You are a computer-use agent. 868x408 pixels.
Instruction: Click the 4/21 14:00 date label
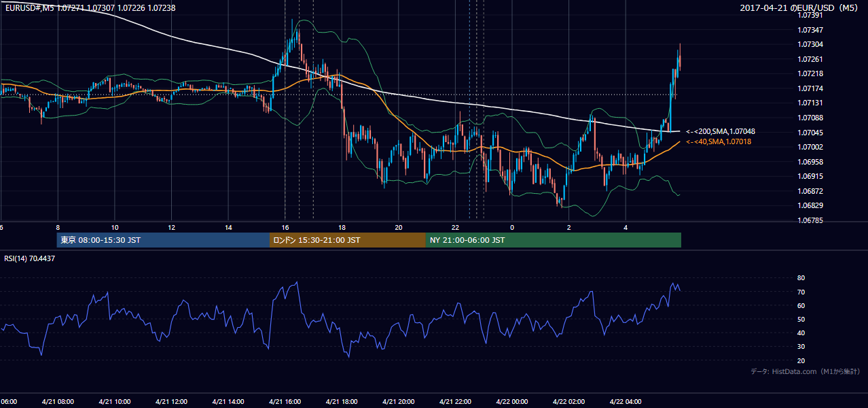[x=228, y=401]
